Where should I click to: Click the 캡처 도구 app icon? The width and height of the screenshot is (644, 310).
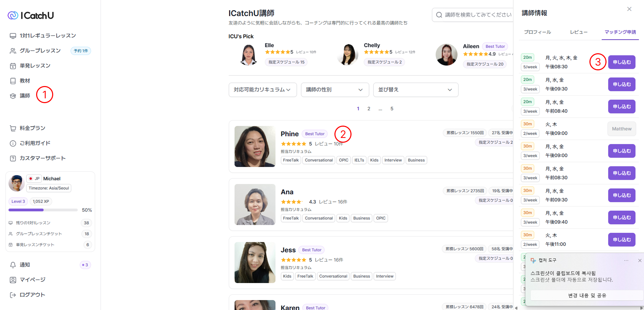click(x=533, y=260)
